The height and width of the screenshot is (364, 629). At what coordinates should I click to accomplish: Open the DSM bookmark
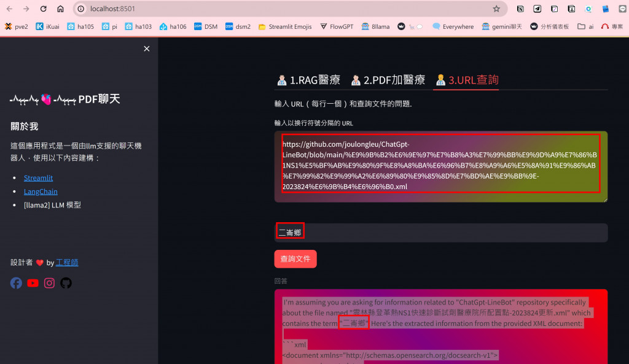click(206, 26)
